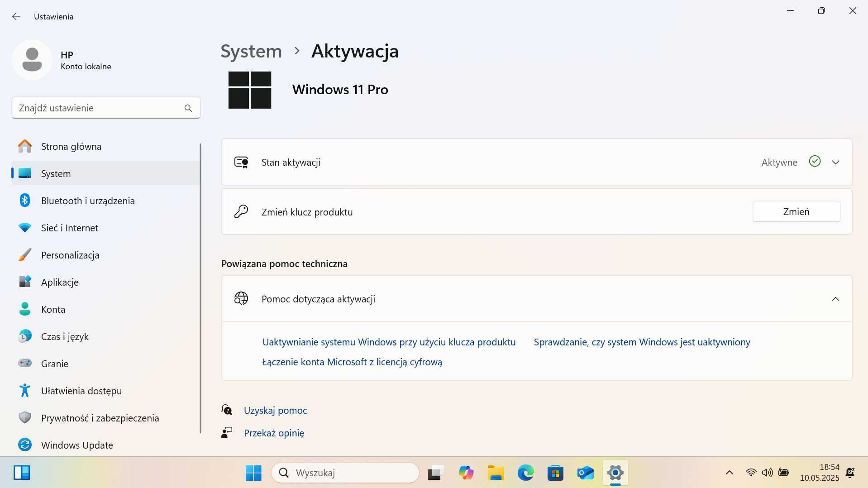Click the Stan aktywacji certificate icon
This screenshot has width=868, height=488.
click(241, 162)
